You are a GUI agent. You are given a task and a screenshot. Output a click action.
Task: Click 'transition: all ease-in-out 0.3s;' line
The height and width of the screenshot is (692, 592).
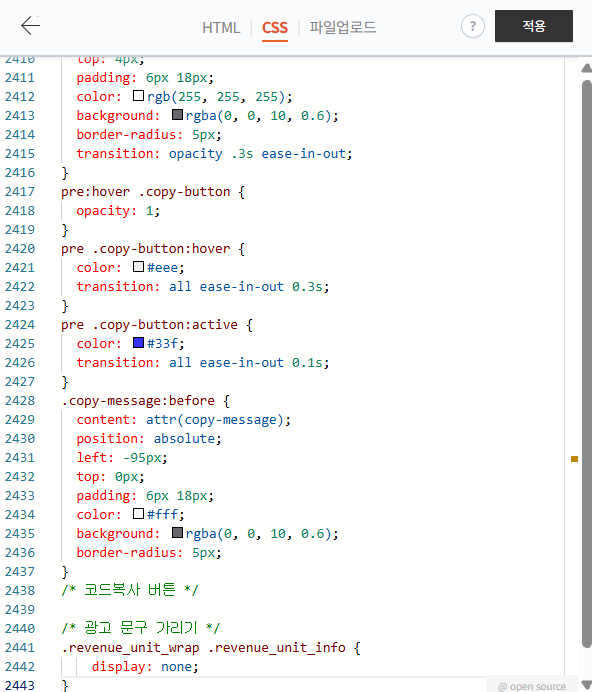pos(203,287)
